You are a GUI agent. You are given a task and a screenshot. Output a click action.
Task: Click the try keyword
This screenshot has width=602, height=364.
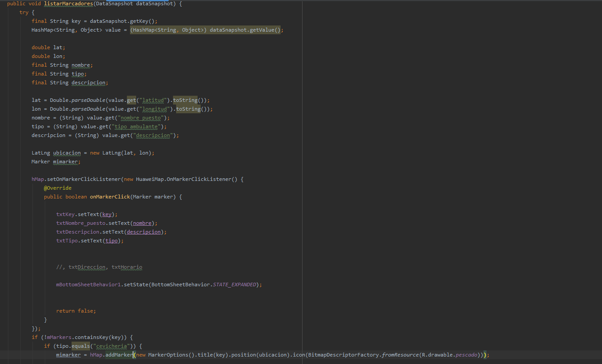click(x=24, y=12)
